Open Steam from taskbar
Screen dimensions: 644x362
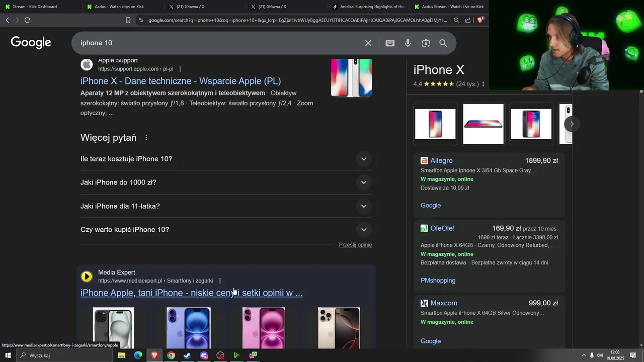[187, 355]
